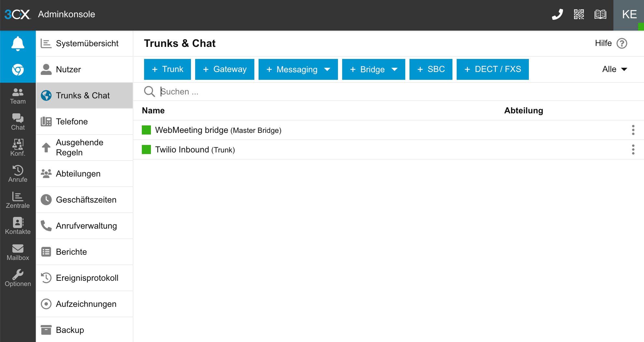Open the documentation book icon
644x342 pixels.
pos(600,14)
